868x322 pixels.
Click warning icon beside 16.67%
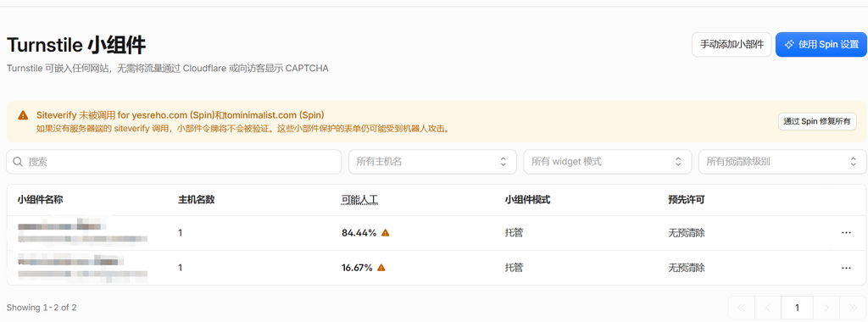point(381,268)
